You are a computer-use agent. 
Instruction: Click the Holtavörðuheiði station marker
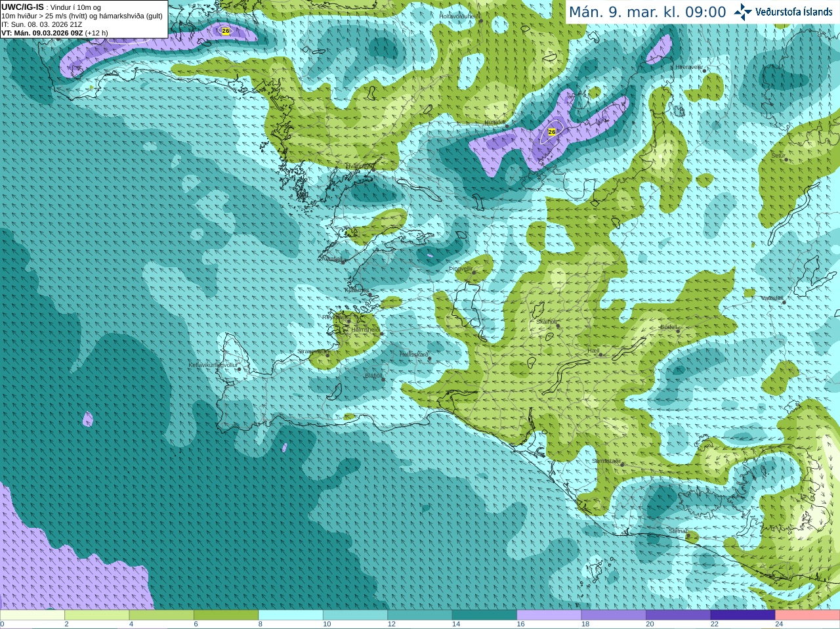[x=481, y=21]
